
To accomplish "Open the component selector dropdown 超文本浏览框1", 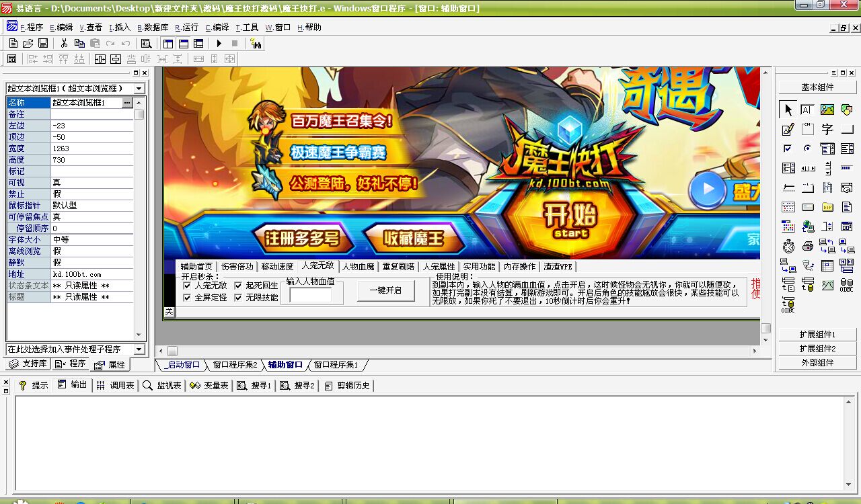I will [139, 89].
